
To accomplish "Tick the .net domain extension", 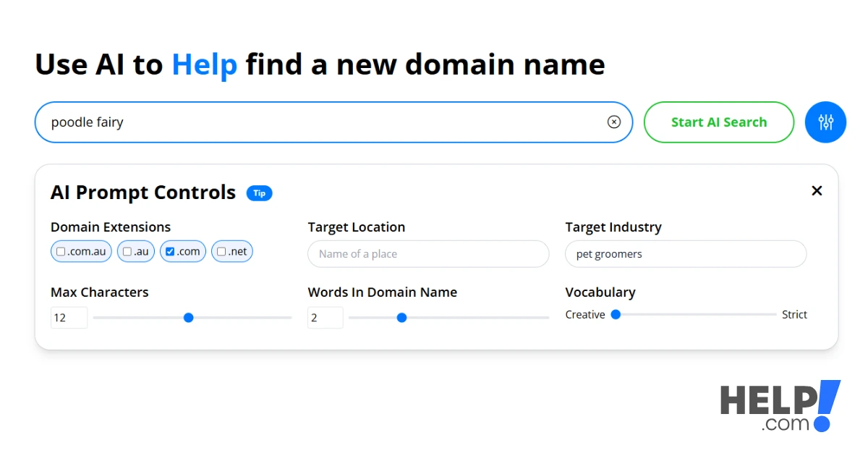I will pos(221,252).
